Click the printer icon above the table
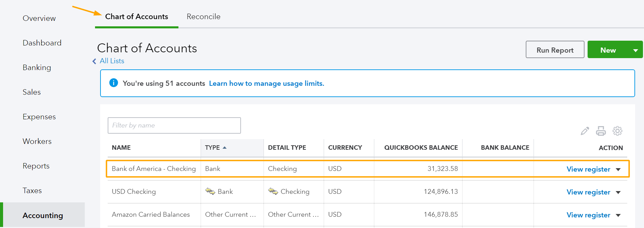644x228 pixels. coord(601,131)
